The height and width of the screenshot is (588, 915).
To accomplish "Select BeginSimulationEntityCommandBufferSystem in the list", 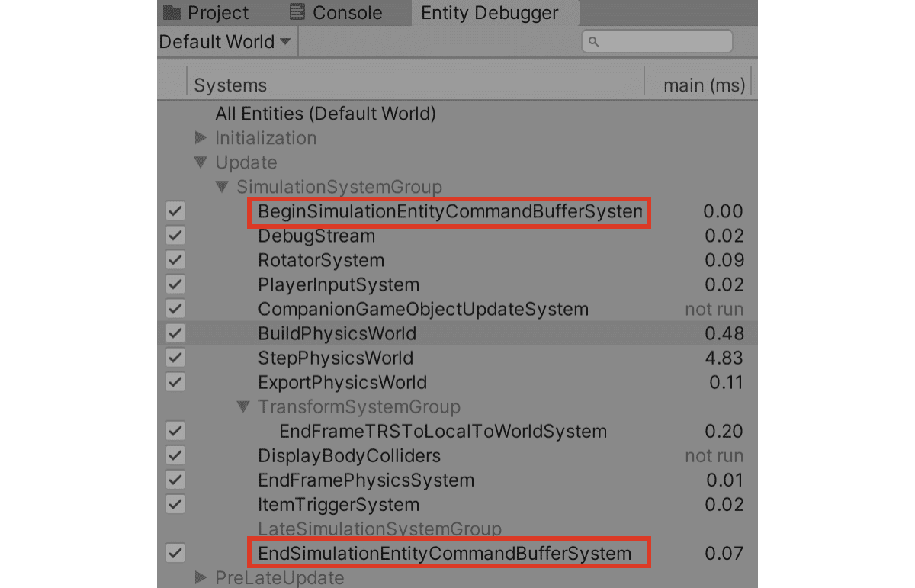I will click(x=450, y=212).
